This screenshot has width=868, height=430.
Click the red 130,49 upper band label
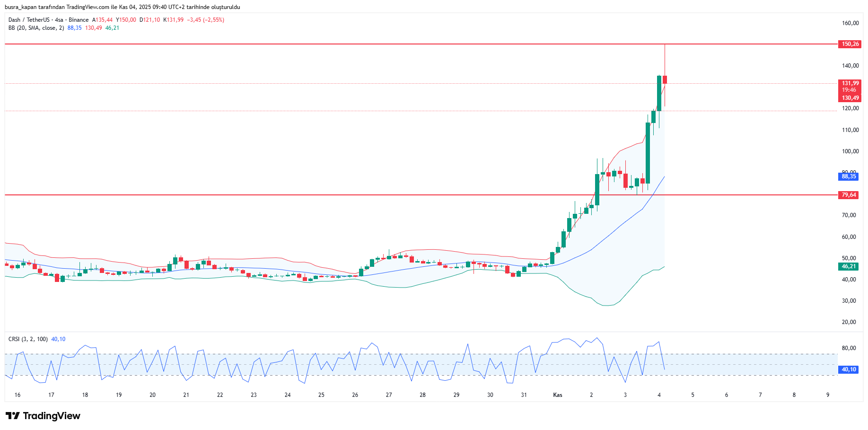[x=850, y=98]
